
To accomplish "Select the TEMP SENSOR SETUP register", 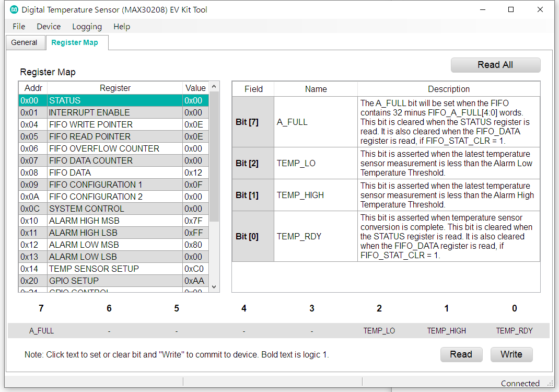I will click(x=113, y=269).
